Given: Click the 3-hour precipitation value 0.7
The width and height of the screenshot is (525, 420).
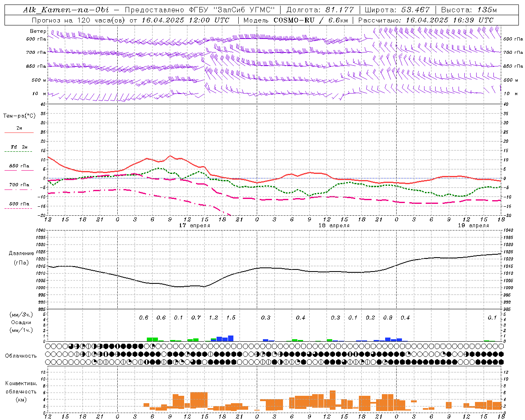Looking at the screenshot, I should [x=196, y=317].
